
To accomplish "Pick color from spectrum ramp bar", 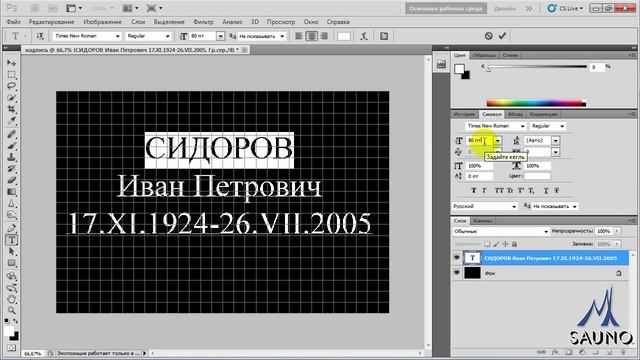I will [x=536, y=103].
